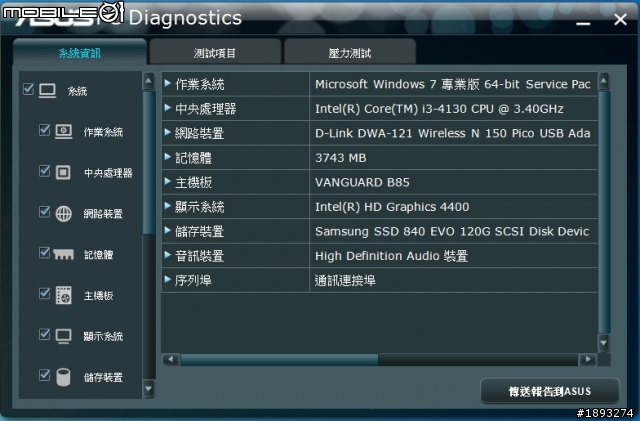Select the Microsoft Windows 7 value cell
The width and height of the screenshot is (640, 421).
(453, 84)
